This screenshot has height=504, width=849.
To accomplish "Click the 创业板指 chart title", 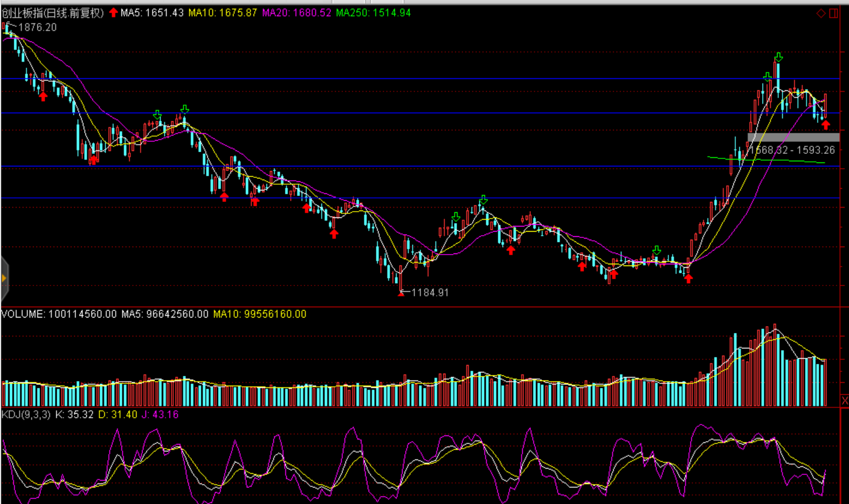I will pos(53,13).
